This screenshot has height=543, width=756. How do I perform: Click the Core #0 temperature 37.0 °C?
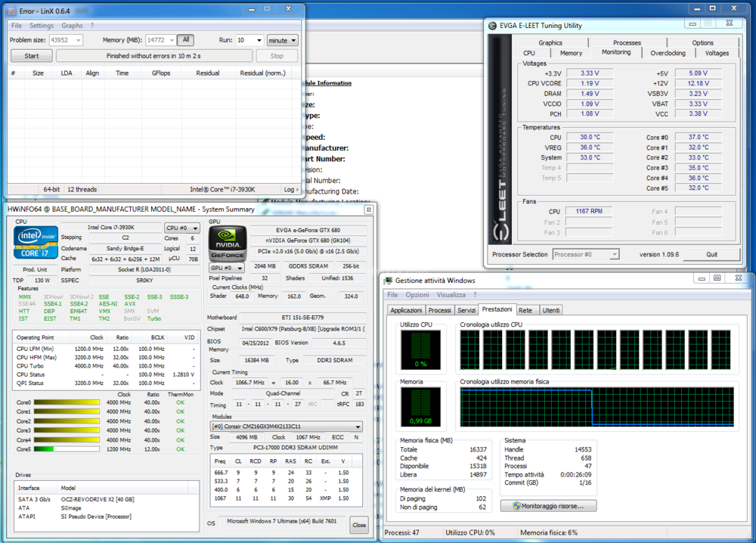coord(698,137)
